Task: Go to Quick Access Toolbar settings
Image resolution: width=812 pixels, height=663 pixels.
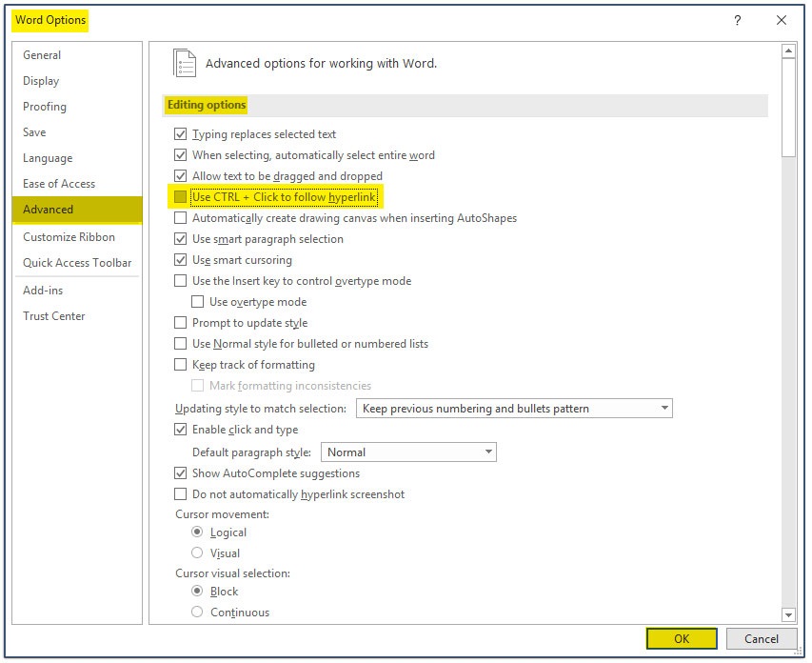Action: tap(77, 263)
